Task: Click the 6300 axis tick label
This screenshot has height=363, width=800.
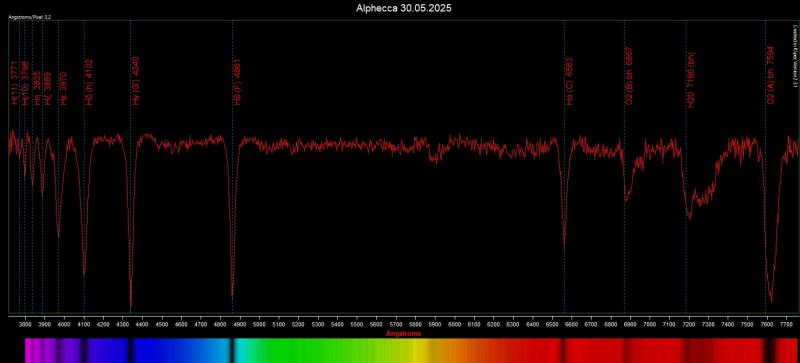Action: click(x=513, y=324)
